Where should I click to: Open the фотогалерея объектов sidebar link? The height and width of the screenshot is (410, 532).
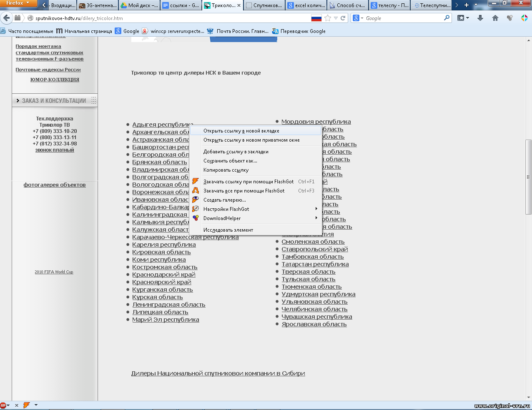point(55,185)
